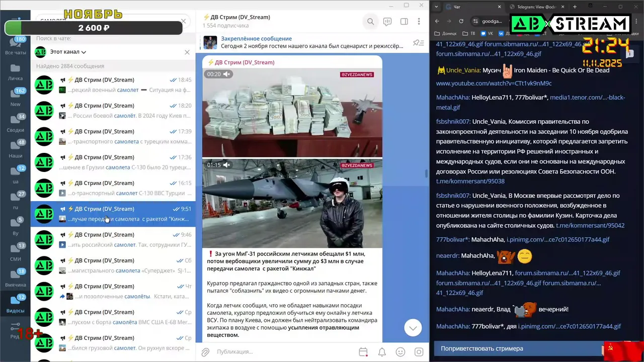The image size is (644, 362).
Task: Open search result from 18:20
Action: pyautogui.click(x=113, y=111)
